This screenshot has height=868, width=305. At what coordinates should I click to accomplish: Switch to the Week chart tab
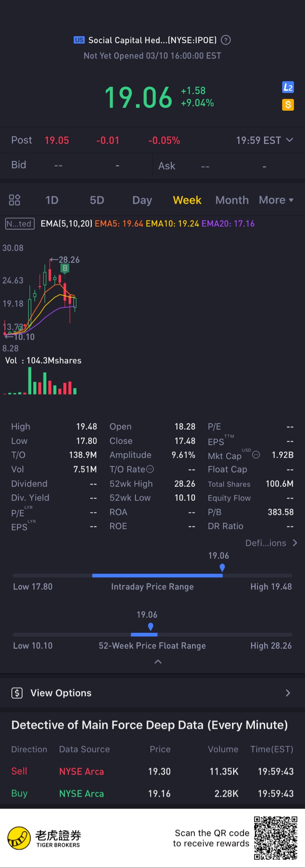[187, 200]
